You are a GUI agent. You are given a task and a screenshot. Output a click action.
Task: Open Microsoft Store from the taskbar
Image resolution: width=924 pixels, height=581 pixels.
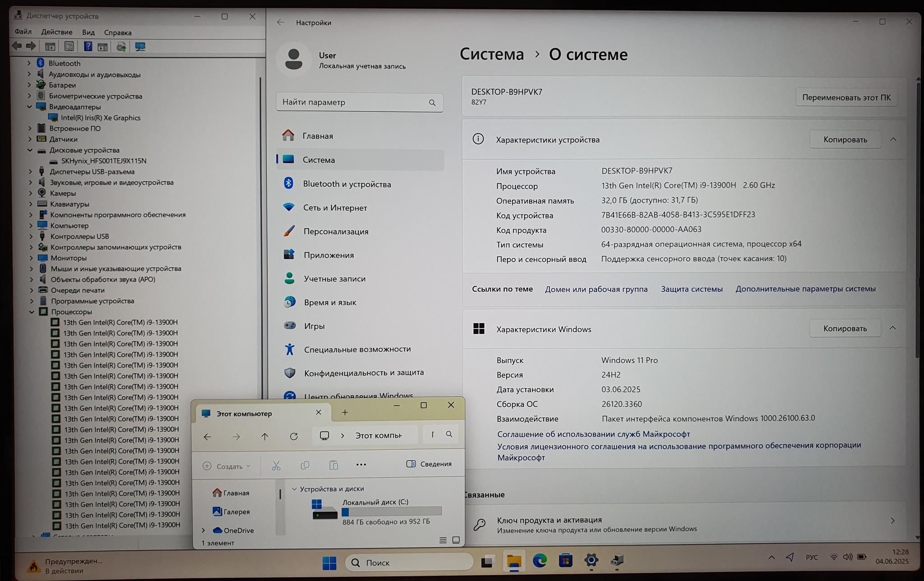tap(565, 561)
